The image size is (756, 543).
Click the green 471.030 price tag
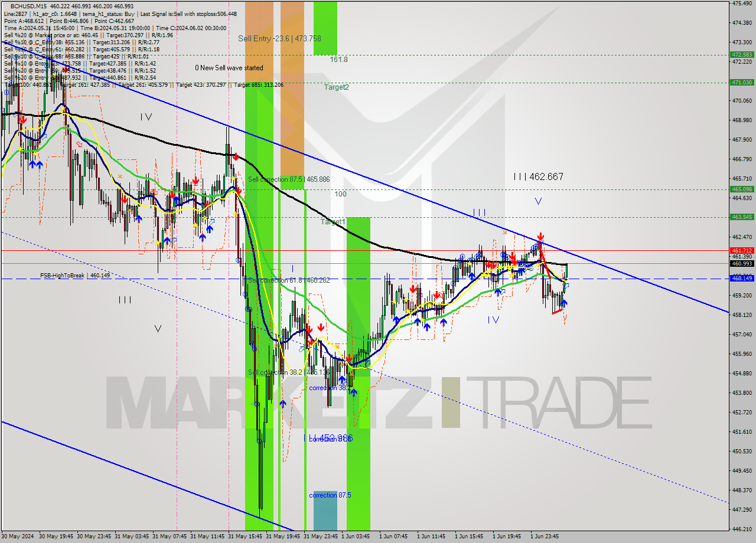[742, 82]
